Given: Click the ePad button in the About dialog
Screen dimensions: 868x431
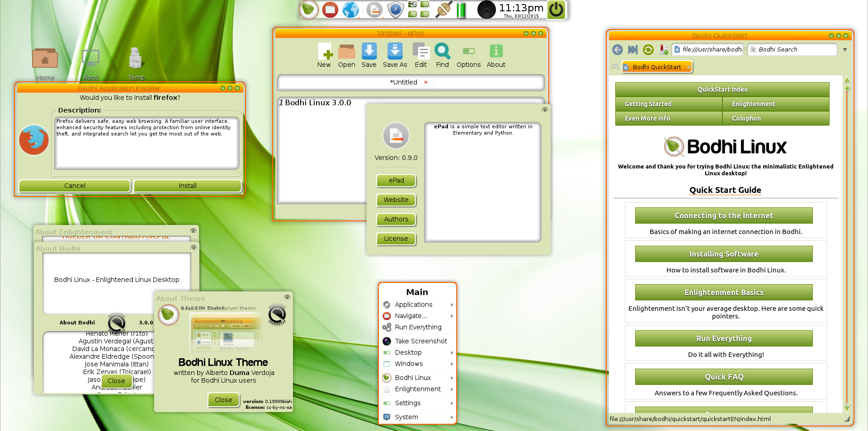Looking at the screenshot, I should point(396,180).
